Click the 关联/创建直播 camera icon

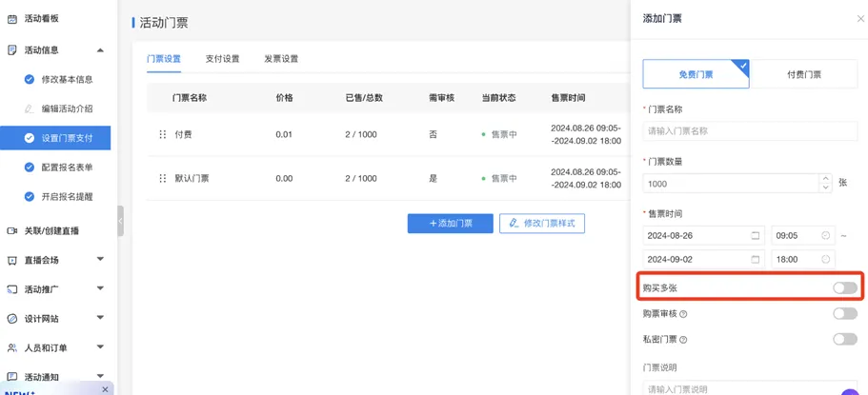click(x=11, y=230)
